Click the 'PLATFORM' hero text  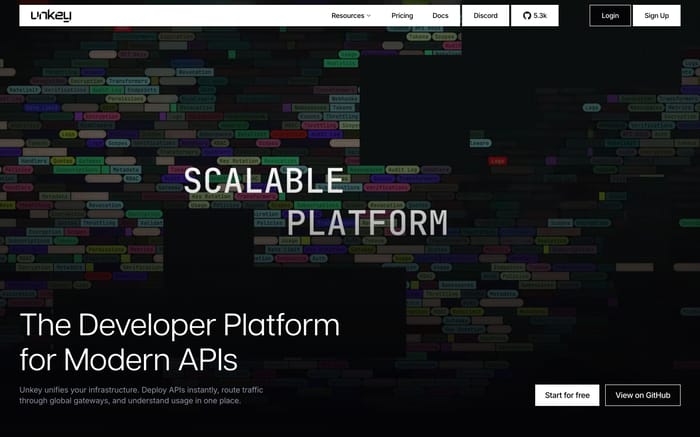(x=367, y=222)
